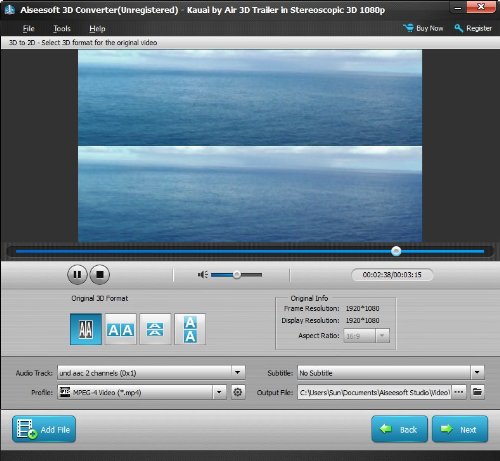Screen dimensions: 500x461
Task: Minimize the converter window
Action: point(458,8)
